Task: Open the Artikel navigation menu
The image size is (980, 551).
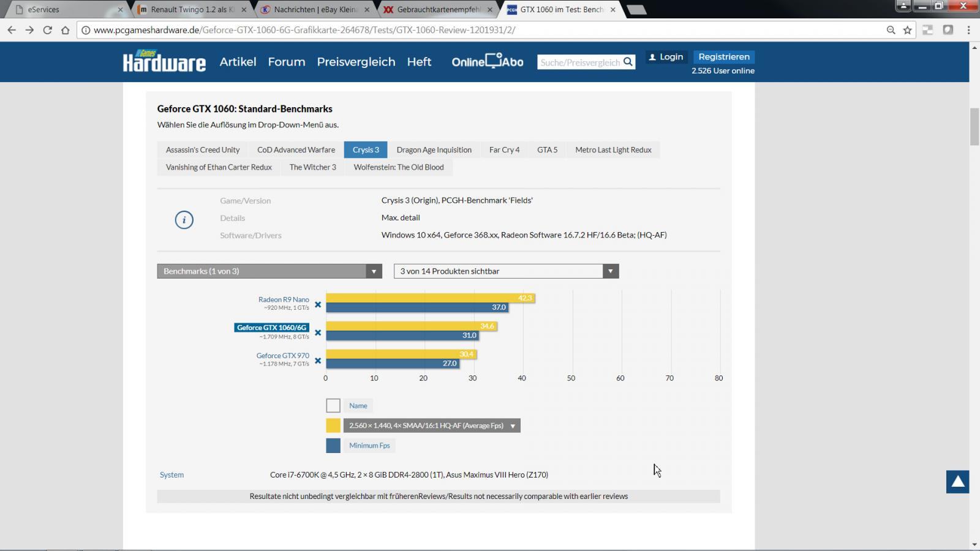Action: click(x=238, y=62)
